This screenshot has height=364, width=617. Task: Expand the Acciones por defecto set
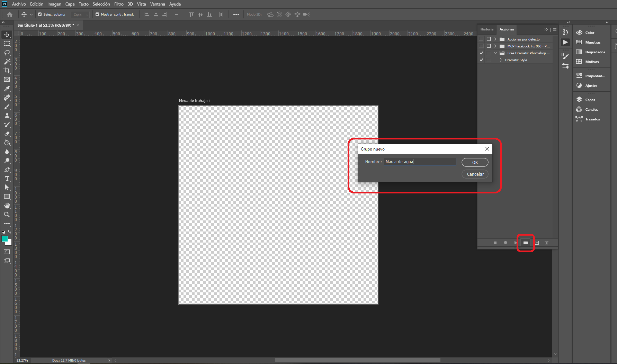[x=495, y=39]
